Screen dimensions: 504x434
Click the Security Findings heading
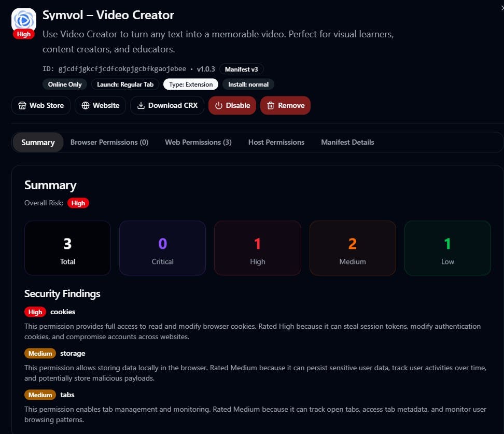62,293
